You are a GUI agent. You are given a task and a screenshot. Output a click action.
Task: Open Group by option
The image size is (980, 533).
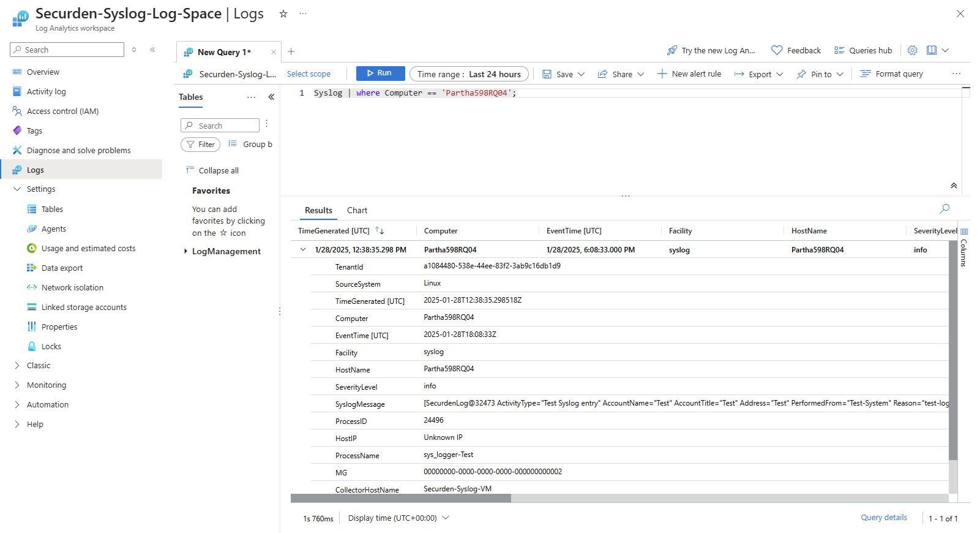click(250, 145)
